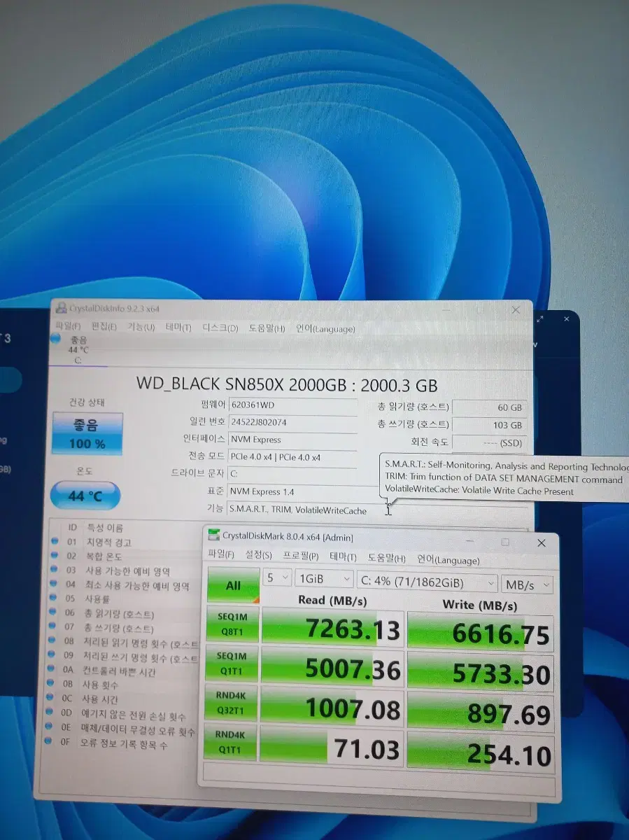This screenshot has height=840, width=629.
Task: Open 디스크(D) menu in CrystalDiskInfo
Action: coord(220,328)
